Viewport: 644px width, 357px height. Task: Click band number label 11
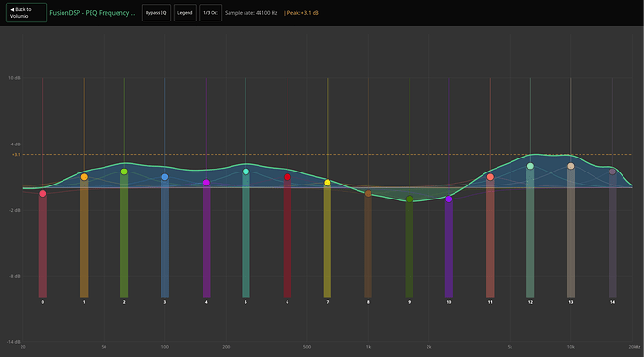[x=490, y=302]
